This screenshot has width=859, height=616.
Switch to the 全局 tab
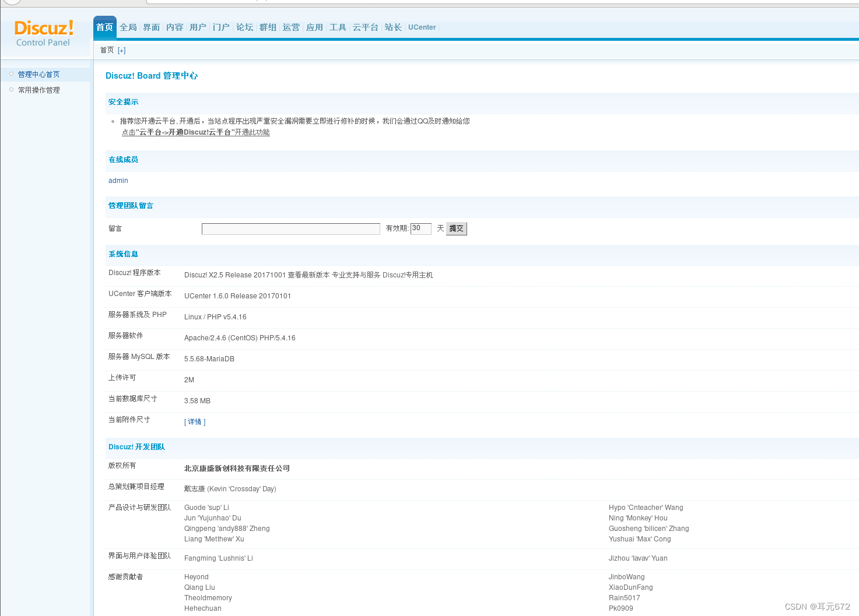[128, 27]
